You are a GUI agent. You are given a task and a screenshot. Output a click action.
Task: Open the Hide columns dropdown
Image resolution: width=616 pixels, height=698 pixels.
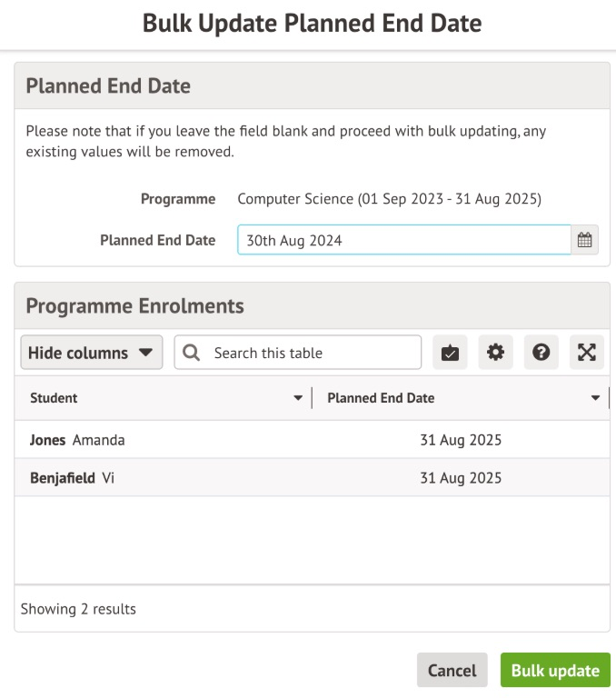pyautogui.click(x=91, y=353)
